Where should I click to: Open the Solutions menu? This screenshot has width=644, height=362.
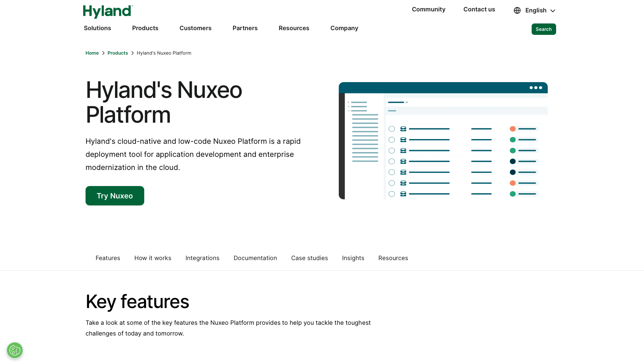coord(97,28)
